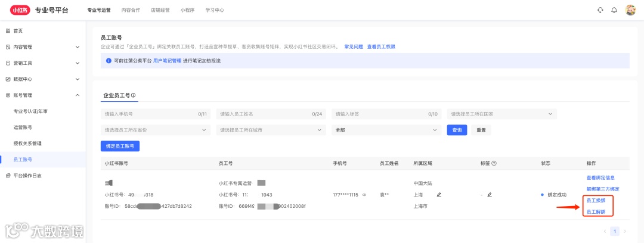Click the 重置 button
644x243 pixels.
[x=481, y=130]
